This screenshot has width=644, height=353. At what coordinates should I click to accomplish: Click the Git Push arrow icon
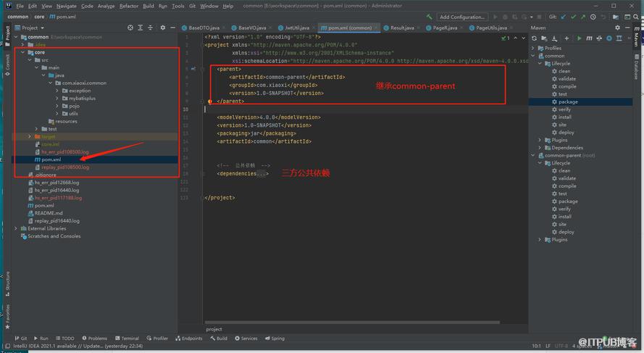[x=583, y=17]
